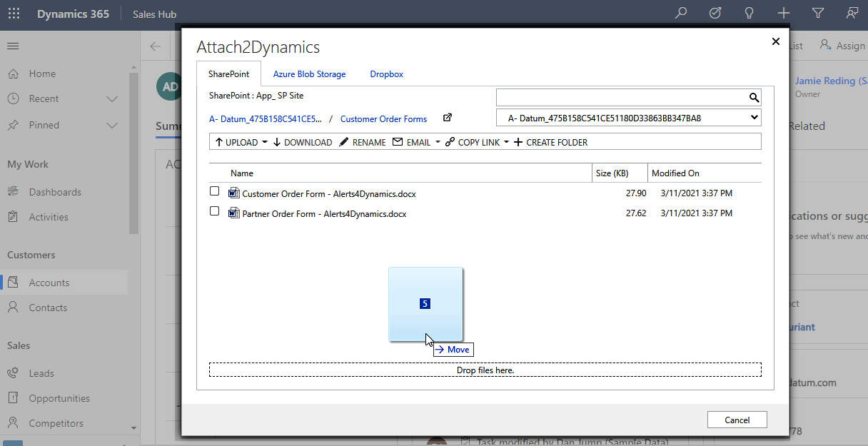The image size is (868, 446).
Task: Click the Word icon of Partner Order Form
Action: [x=234, y=213]
